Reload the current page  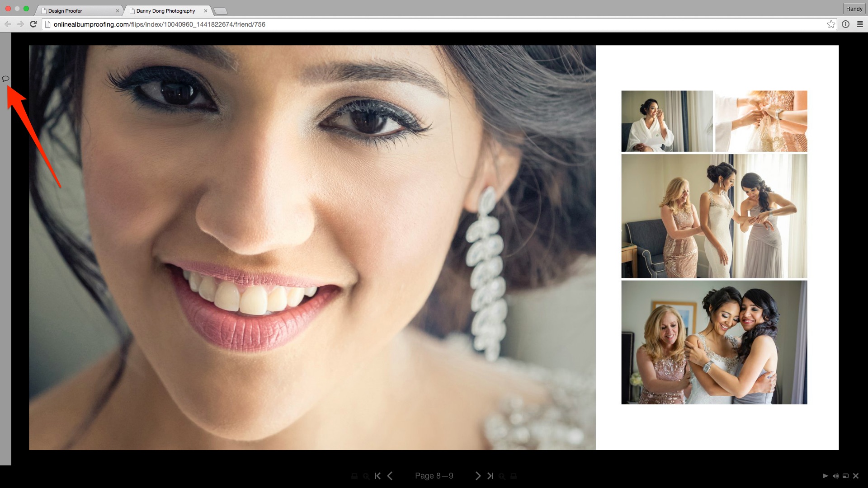(33, 24)
